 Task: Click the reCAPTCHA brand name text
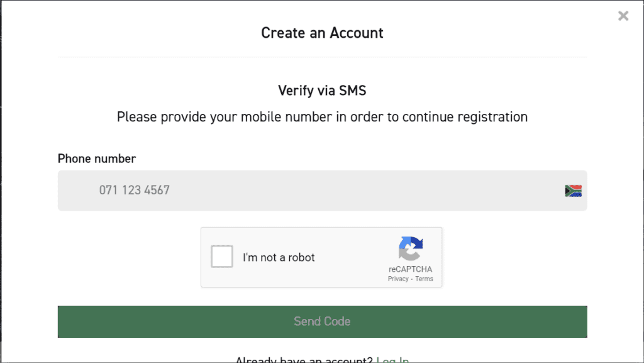pos(410,269)
